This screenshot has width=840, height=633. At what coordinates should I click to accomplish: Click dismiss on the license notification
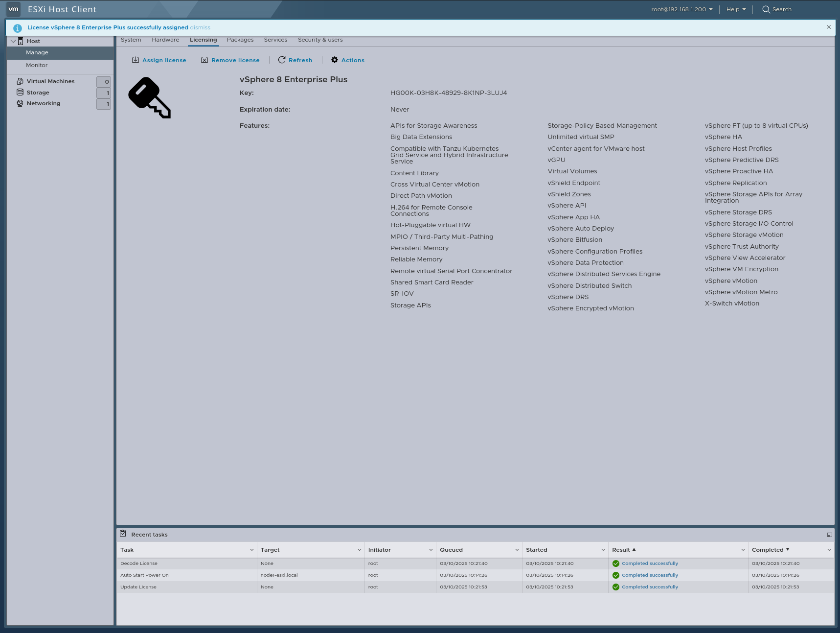coord(201,27)
